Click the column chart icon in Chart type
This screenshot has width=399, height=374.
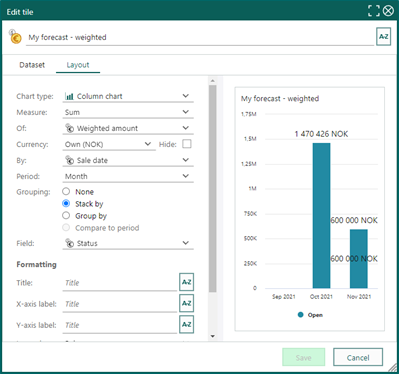69,96
